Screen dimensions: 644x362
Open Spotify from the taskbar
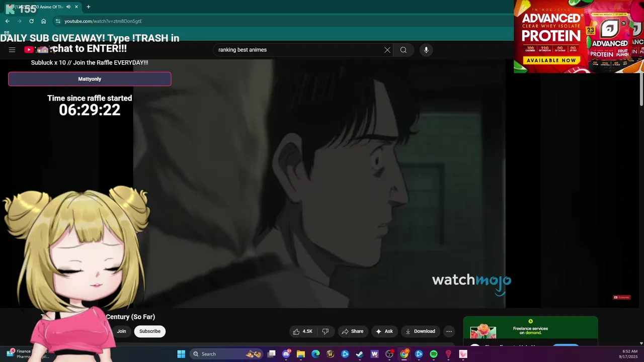click(x=434, y=354)
